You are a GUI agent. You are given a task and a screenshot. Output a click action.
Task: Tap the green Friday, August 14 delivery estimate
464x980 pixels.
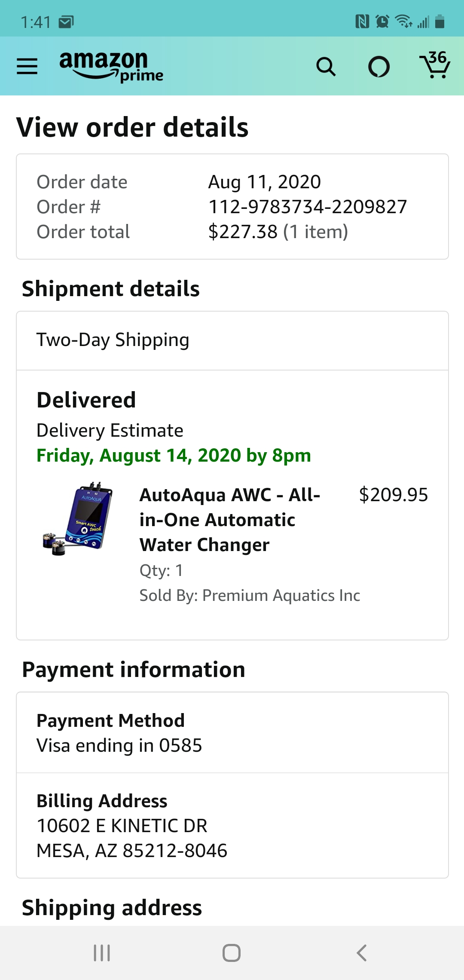[174, 456]
